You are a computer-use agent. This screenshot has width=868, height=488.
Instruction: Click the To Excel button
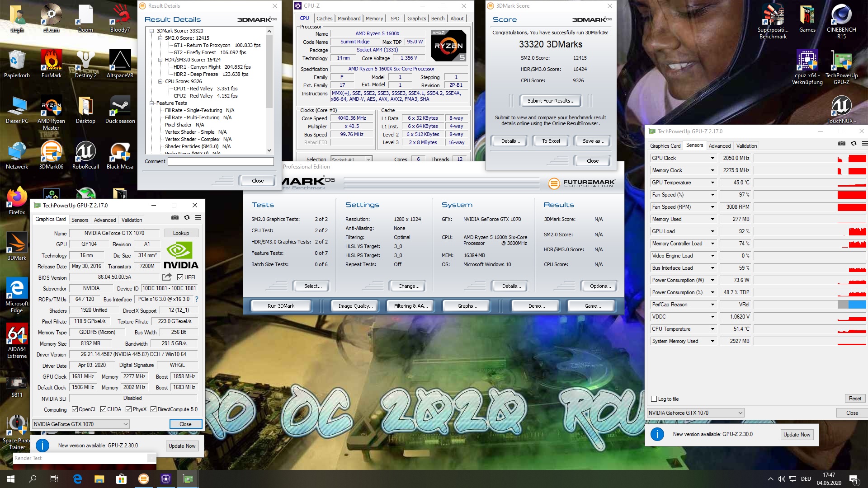pyautogui.click(x=551, y=141)
